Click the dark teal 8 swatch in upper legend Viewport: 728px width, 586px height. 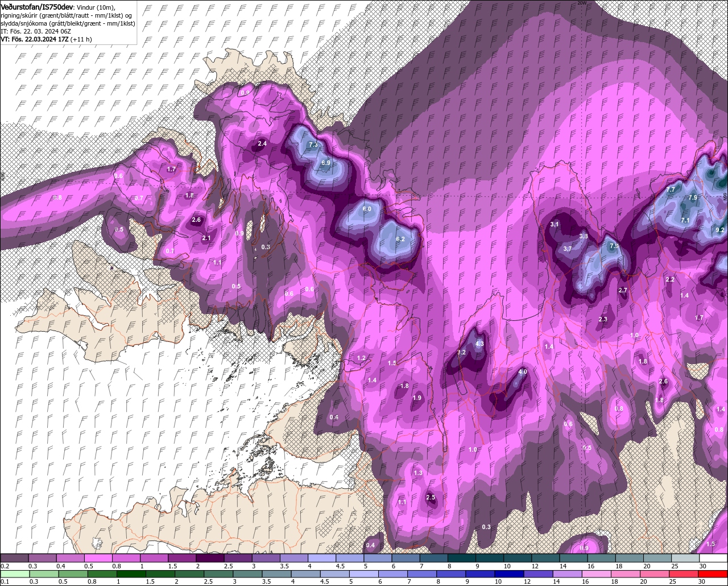coord(462,558)
